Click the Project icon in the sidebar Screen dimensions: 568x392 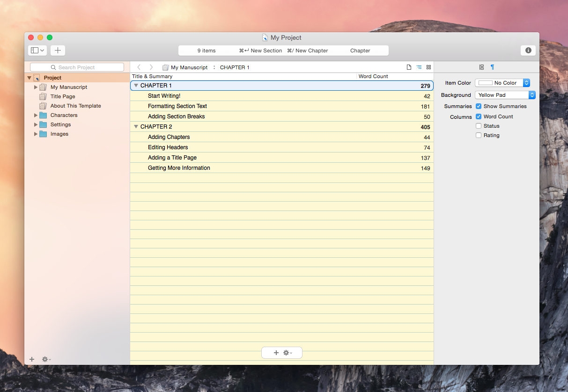point(37,78)
